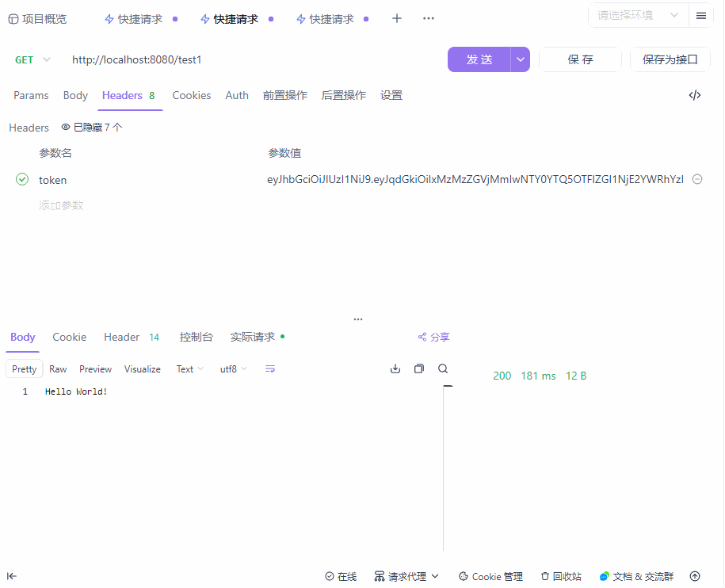Expand the send button dropdown arrow
The width and height of the screenshot is (725, 588).
coord(521,59)
